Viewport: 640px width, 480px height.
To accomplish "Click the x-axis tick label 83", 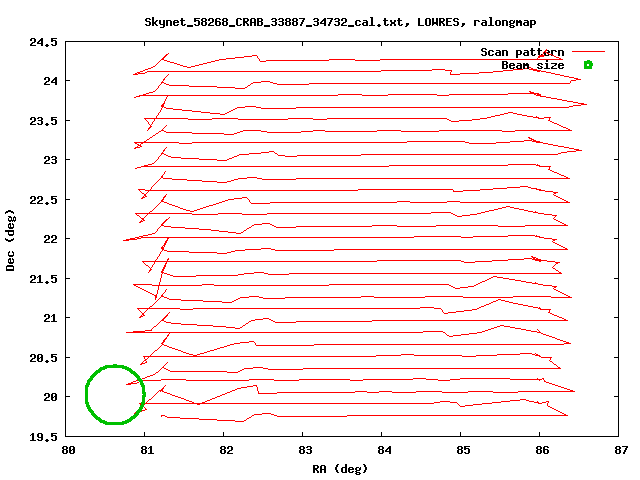I will pos(305,450).
